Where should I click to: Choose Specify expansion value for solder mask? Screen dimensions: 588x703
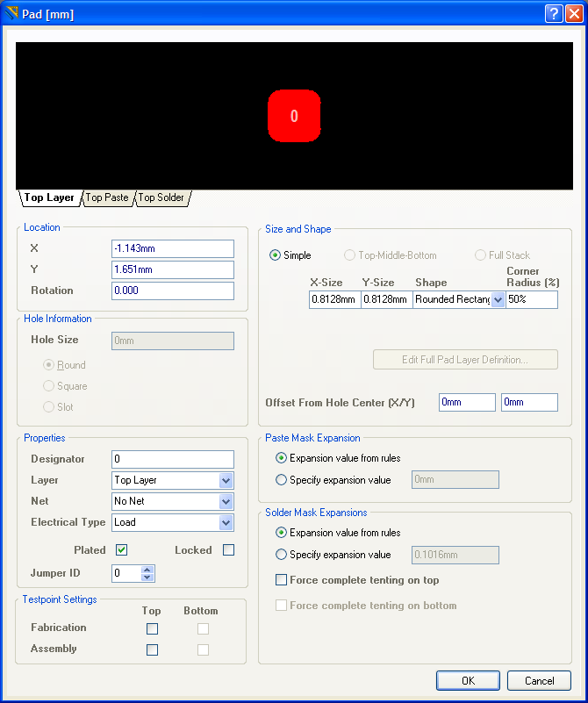(282, 555)
